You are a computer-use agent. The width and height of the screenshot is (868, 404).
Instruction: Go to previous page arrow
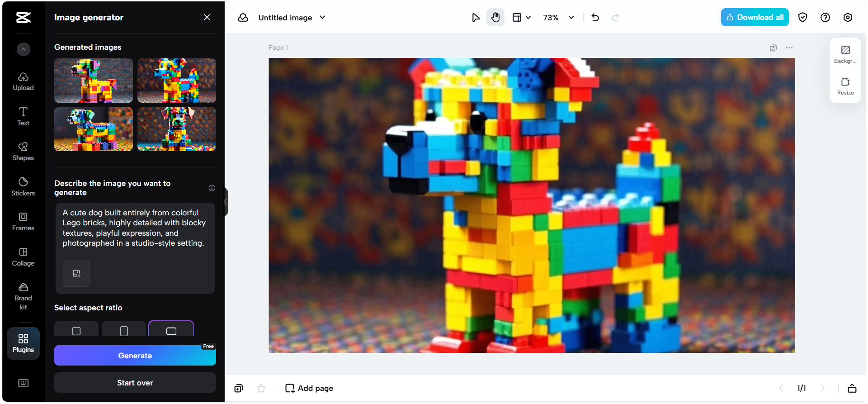point(781,388)
